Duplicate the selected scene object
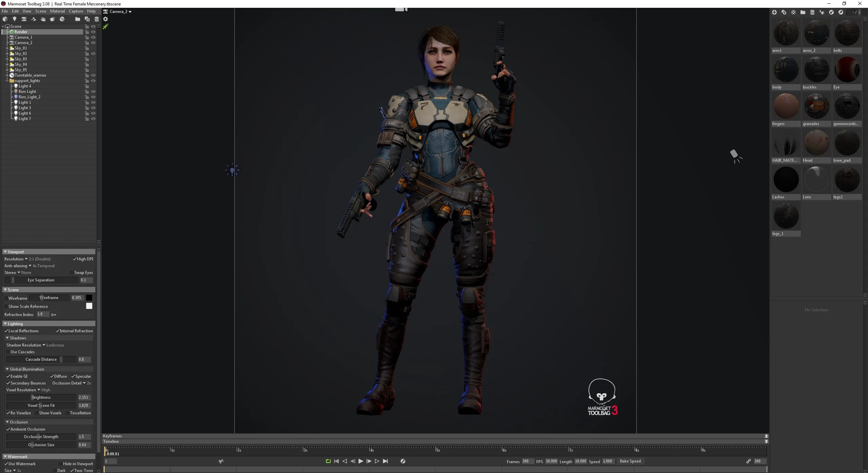This screenshot has width=868, height=473. (x=87, y=19)
